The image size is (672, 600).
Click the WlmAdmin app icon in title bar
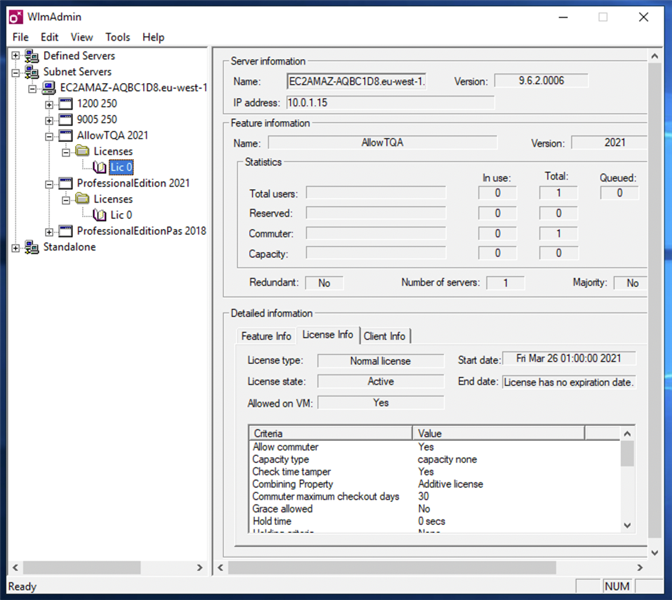pos(16,17)
